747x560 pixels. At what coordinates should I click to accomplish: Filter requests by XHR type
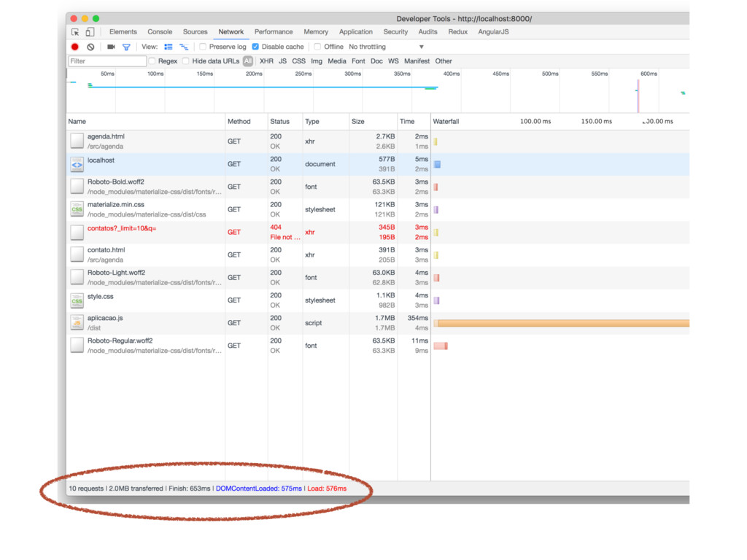(266, 61)
